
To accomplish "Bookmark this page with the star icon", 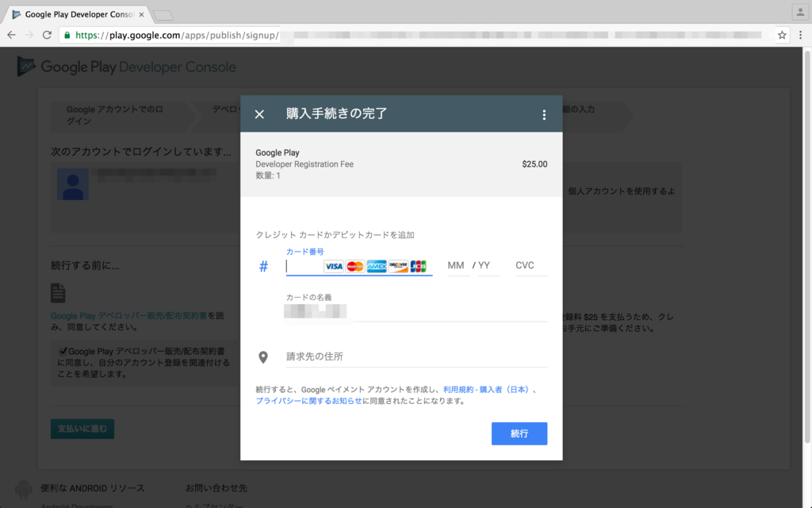I will pyautogui.click(x=782, y=35).
